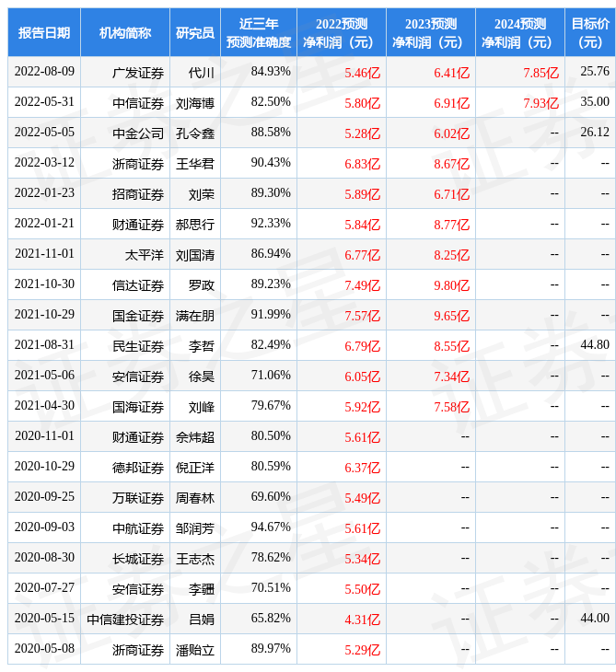This screenshot has height=672, width=616.
Task: Click the 7.58亿 forecast value
Action: (452, 408)
